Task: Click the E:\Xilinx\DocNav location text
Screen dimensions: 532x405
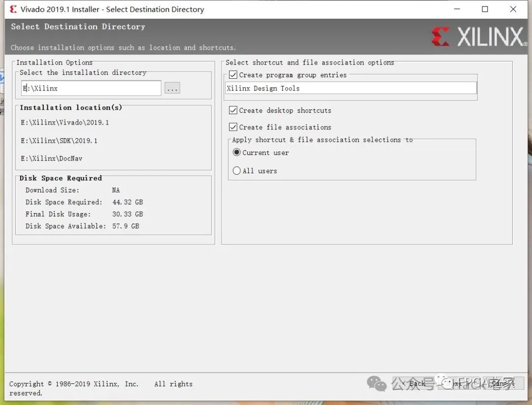Action: (52, 158)
